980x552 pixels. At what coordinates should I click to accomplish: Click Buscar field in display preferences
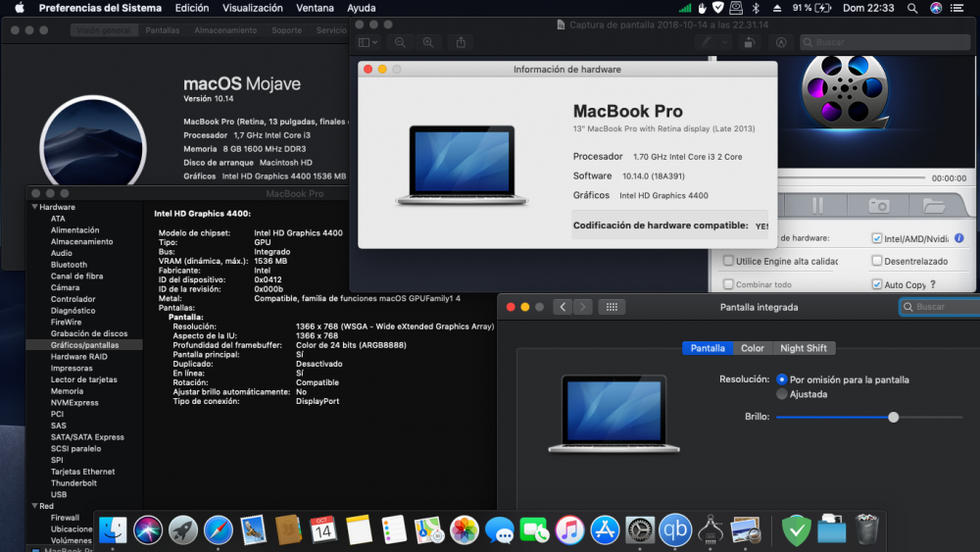coord(940,307)
